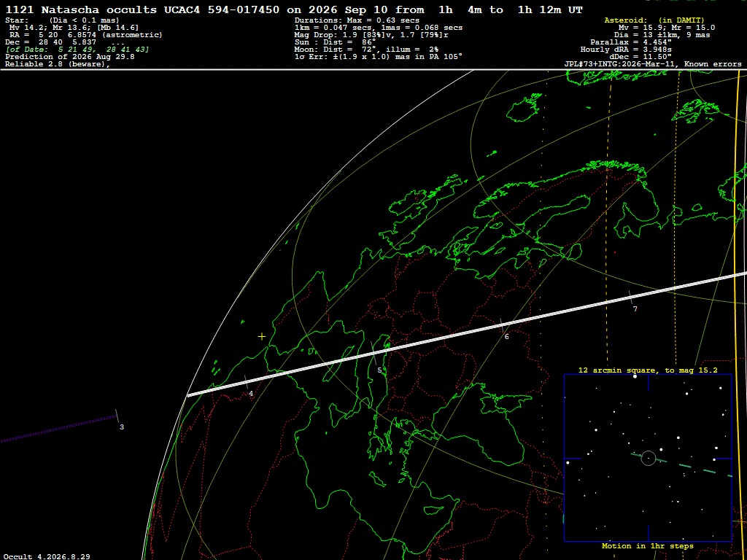Screen dimensions: 747x560
Task: Click the '12 arcmin square, to mag 15.2' label
Action: click(x=648, y=370)
